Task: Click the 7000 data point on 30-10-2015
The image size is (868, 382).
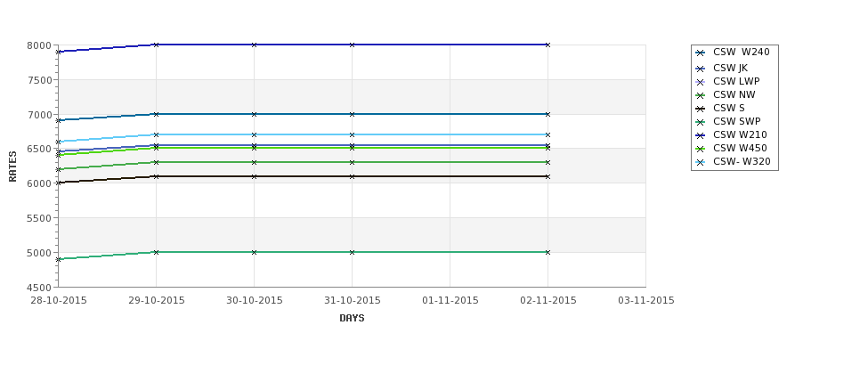Action: coord(254,115)
